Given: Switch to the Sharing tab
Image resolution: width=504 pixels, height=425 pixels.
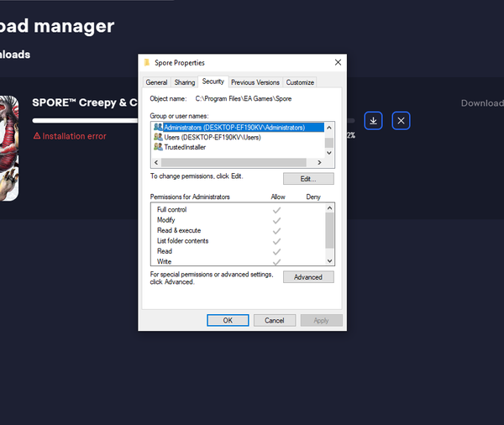Looking at the screenshot, I should [185, 82].
